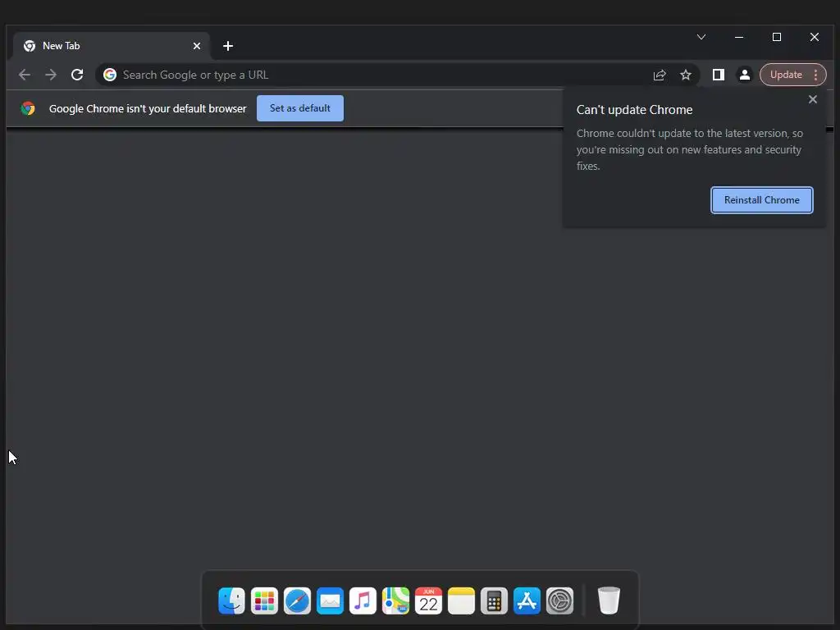Click the Can't update Chrome heading
840x630 pixels.
pyautogui.click(x=634, y=110)
